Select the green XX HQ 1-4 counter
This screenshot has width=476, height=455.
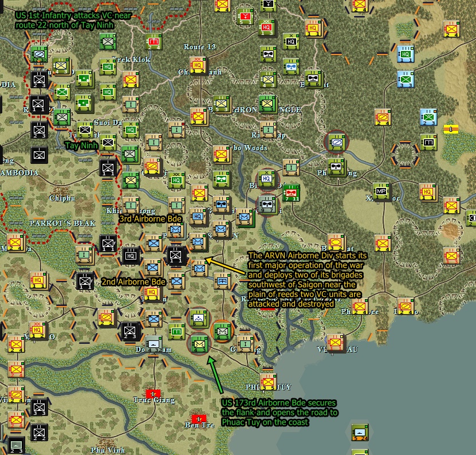(176, 180)
